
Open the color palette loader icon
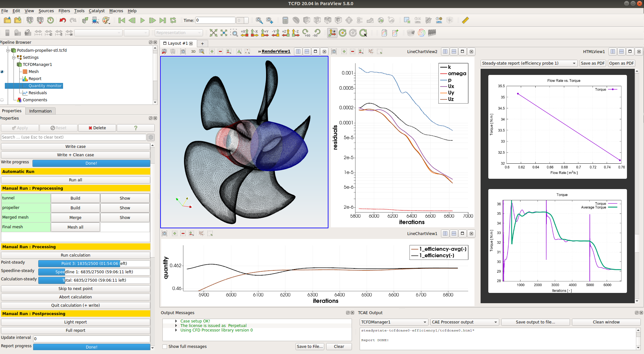106,20
